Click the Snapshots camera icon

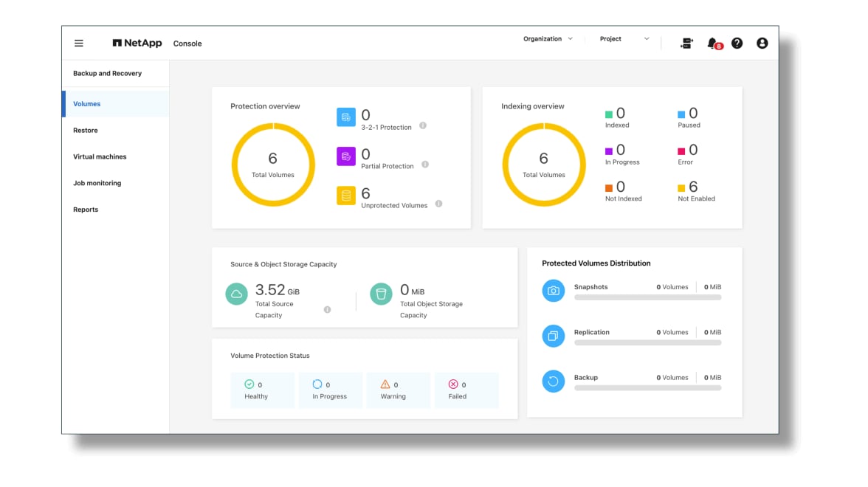(x=553, y=291)
